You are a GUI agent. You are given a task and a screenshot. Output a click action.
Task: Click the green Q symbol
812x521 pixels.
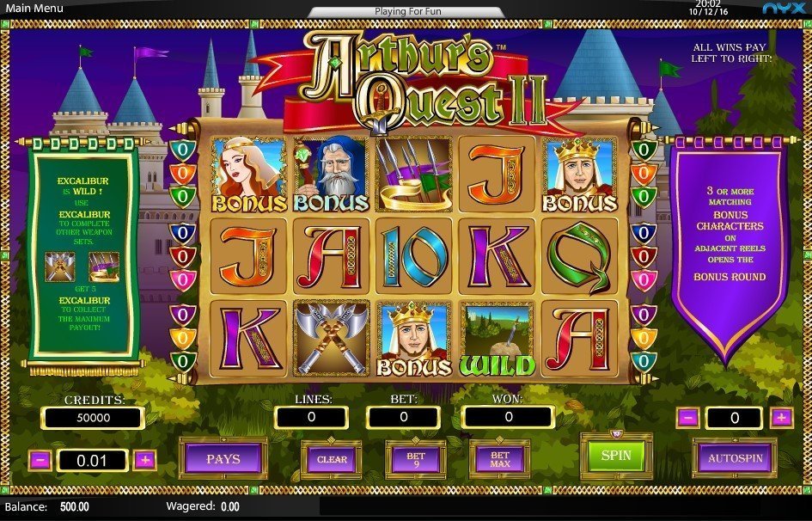(x=579, y=256)
